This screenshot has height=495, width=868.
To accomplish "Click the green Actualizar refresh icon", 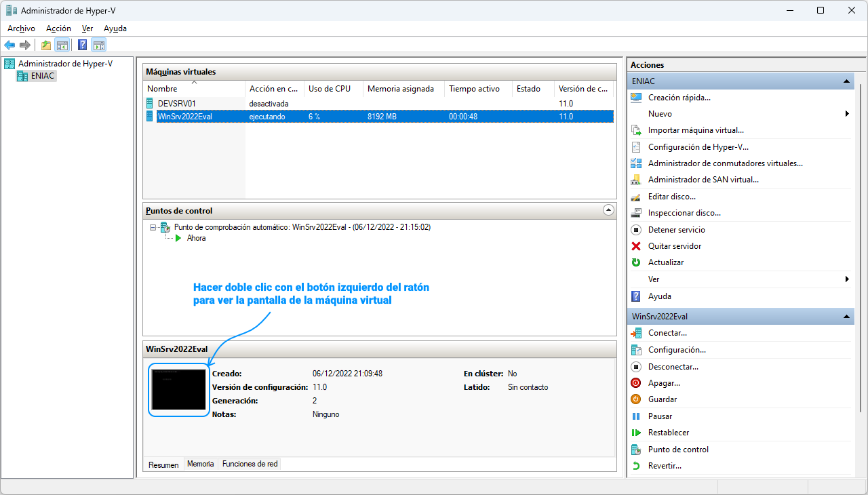I will click(x=636, y=262).
